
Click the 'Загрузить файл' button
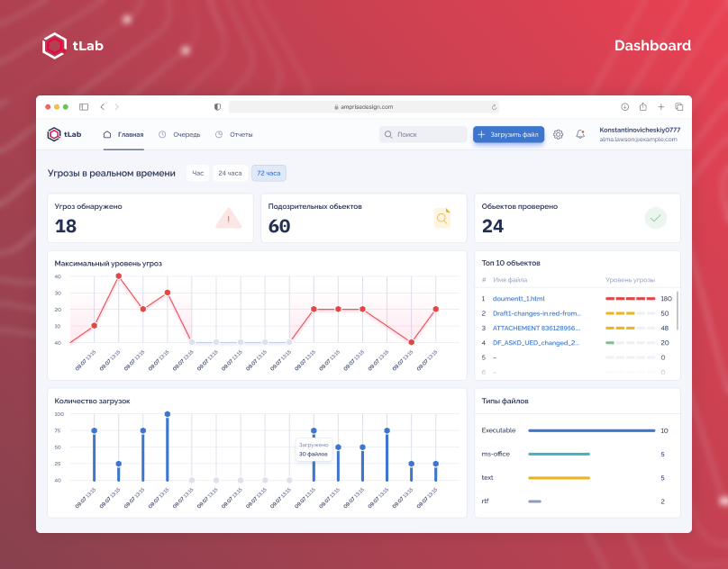pyautogui.click(x=508, y=134)
